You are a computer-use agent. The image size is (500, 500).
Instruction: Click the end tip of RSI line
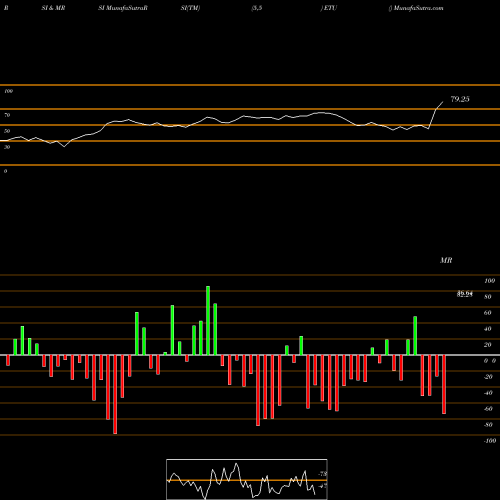pyautogui.click(x=443, y=102)
